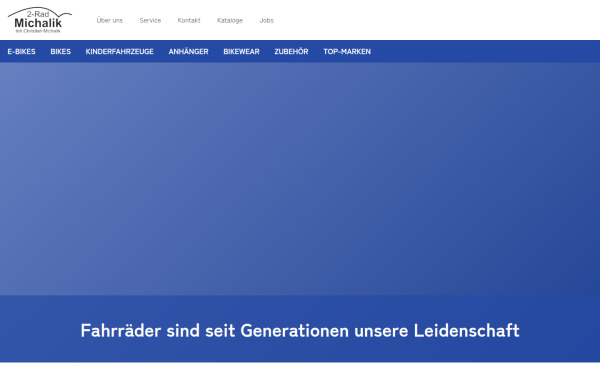Click the 2-Rad Michalik logo

tap(40, 20)
